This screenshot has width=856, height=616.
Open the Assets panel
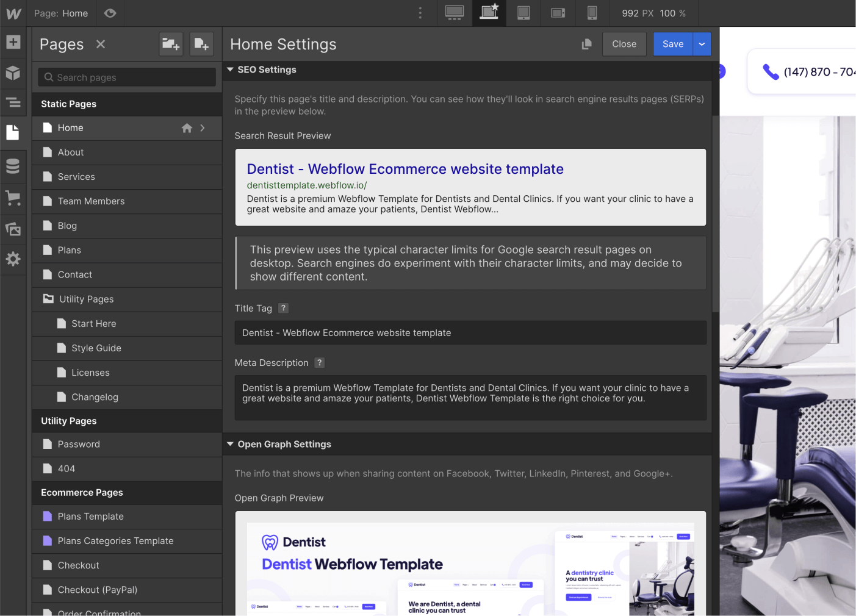coord(13,229)
